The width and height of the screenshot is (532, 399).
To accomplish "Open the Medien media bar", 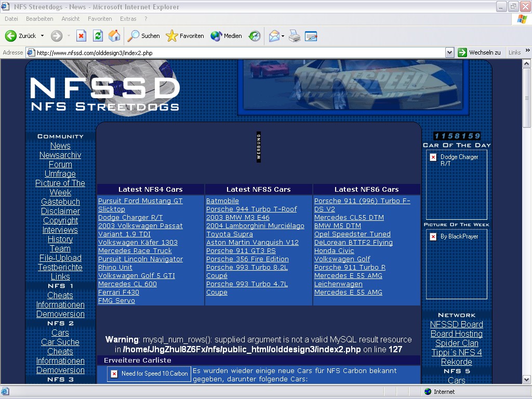I will coord(227,36).
